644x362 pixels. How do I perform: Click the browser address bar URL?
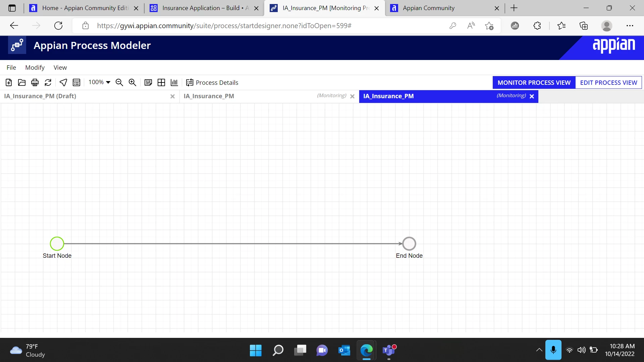[x=224, y=26]
